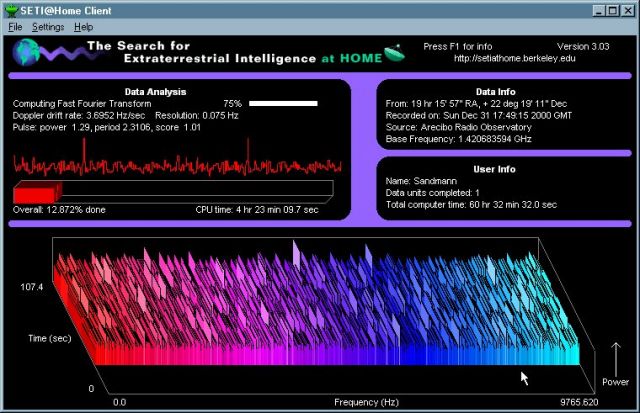Image resolution: width=640 pixels, height=413 pixels.
Task: Open the Settings menu
Action: coord(48,27)
